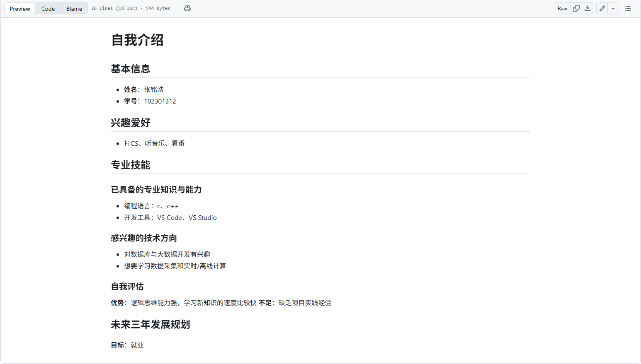Switch to the Preview tab
Viewport: 641px width, 364px height.
point(20,9)
